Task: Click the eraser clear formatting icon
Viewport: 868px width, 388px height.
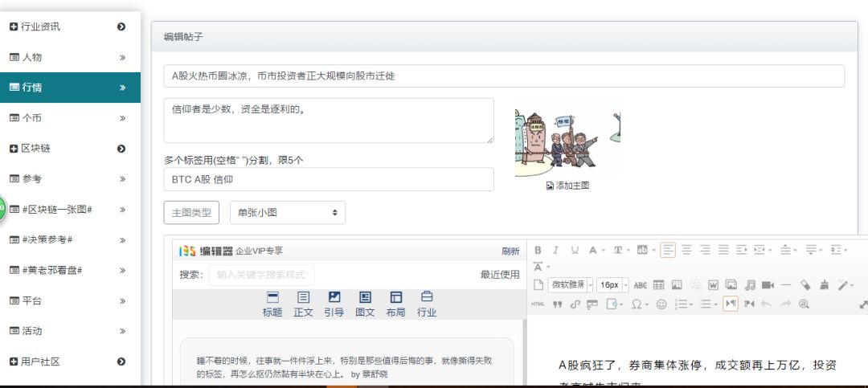Action: click(805, 285)
